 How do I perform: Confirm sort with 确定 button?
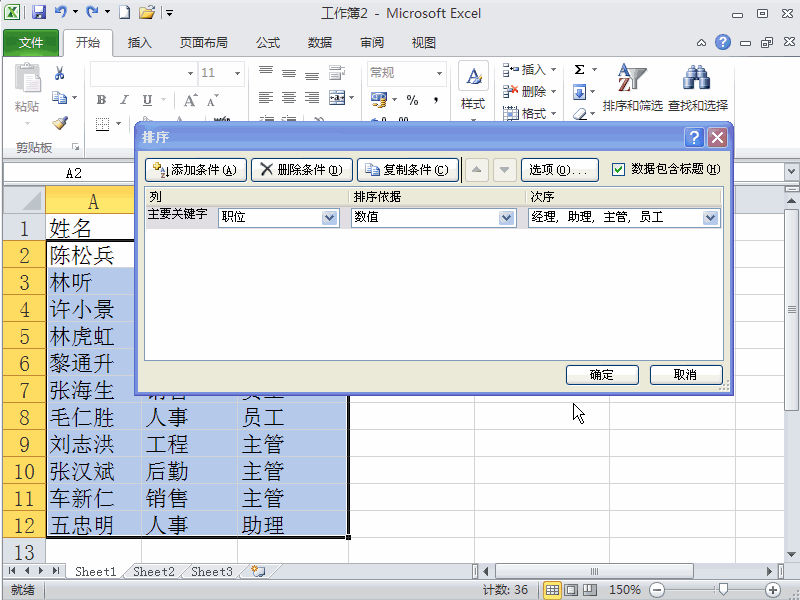point(602,375)
